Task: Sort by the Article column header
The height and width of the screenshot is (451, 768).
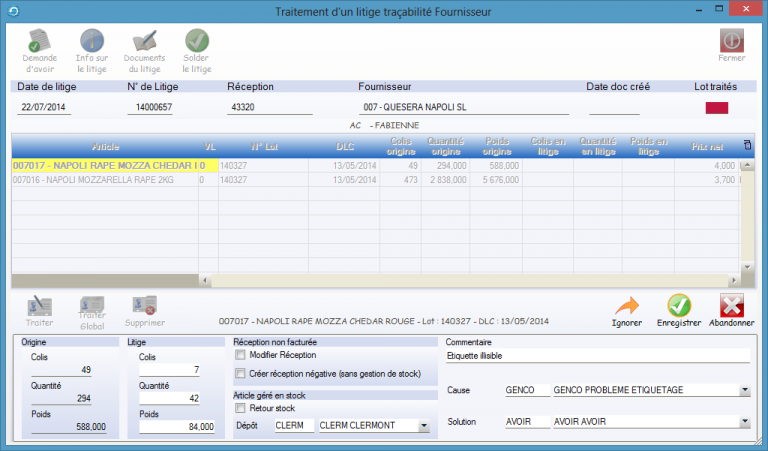Action: coord(104,145)
